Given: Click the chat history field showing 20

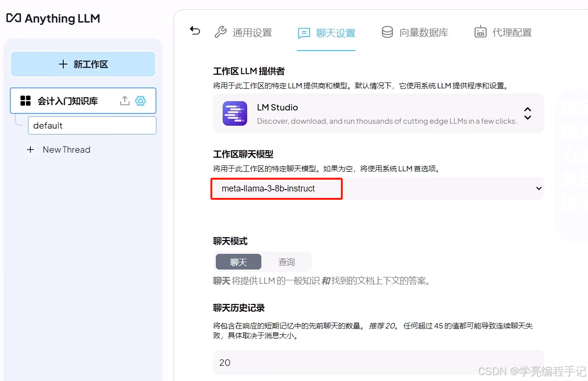Looking at the screenshot, I should click(379, 362).
